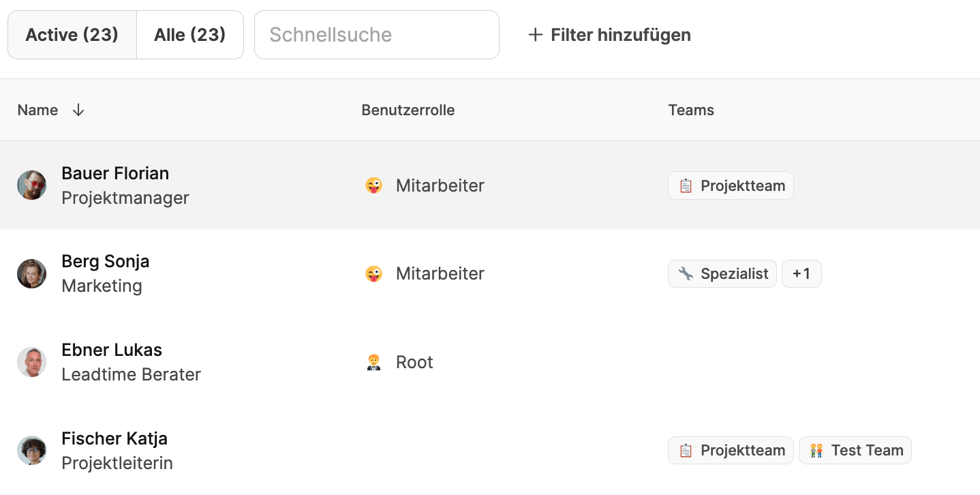980x495 pixels.
Task: Click Fischer Katja's avatar photo
Action: tap(31, 451)
